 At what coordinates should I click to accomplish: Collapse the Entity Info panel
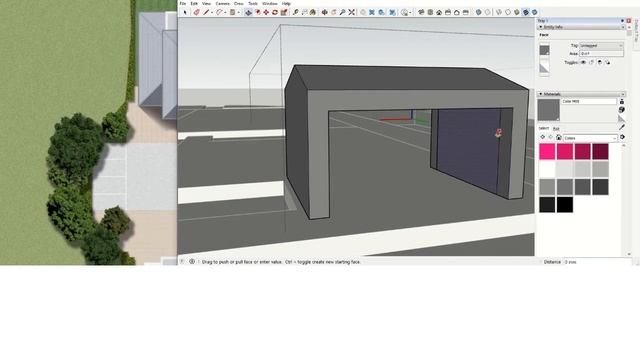point(541,27)
